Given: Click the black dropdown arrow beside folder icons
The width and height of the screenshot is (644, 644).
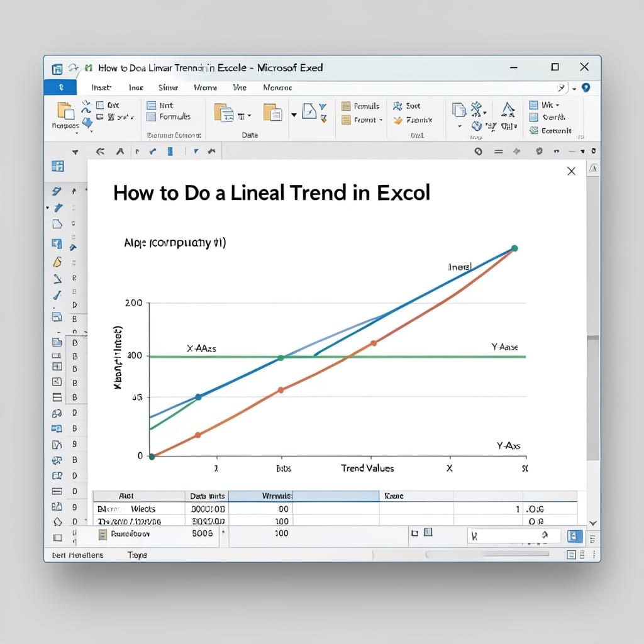Looking at the screenshot, I should coord(294,115).
